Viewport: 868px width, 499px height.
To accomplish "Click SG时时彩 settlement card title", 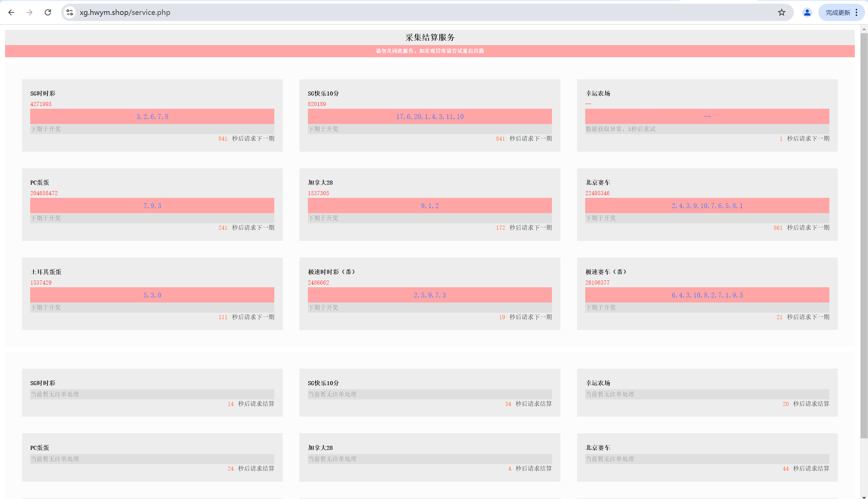I will pos(42,383).
